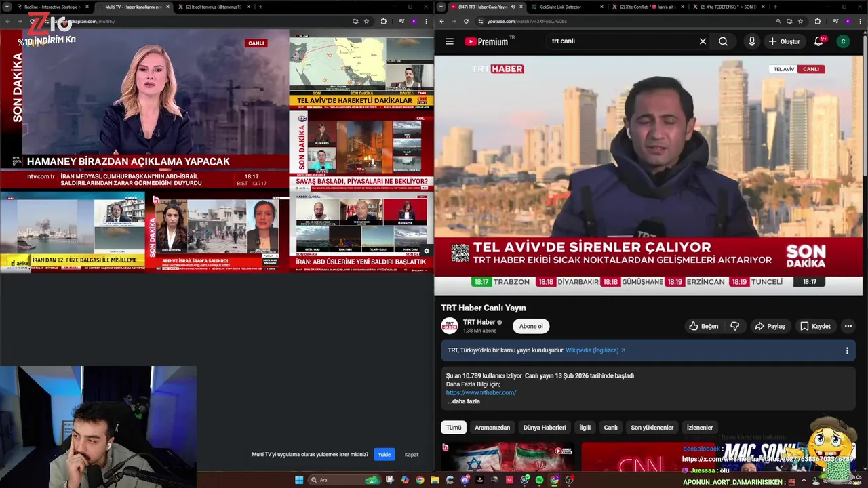The height and width of the screenshot is (488, 868).
Task: Open more actions menu beside Kaydet
Action: (848, 326)
